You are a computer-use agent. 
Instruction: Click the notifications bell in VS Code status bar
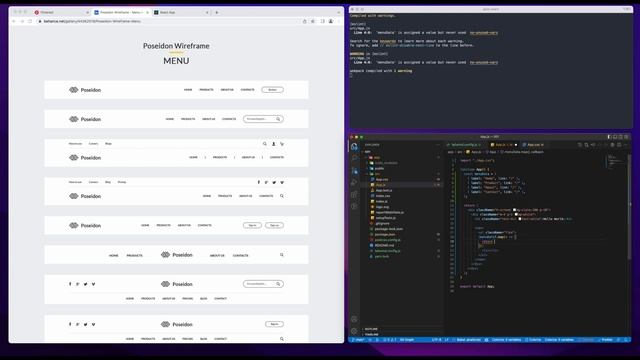(x=626, y=340)
